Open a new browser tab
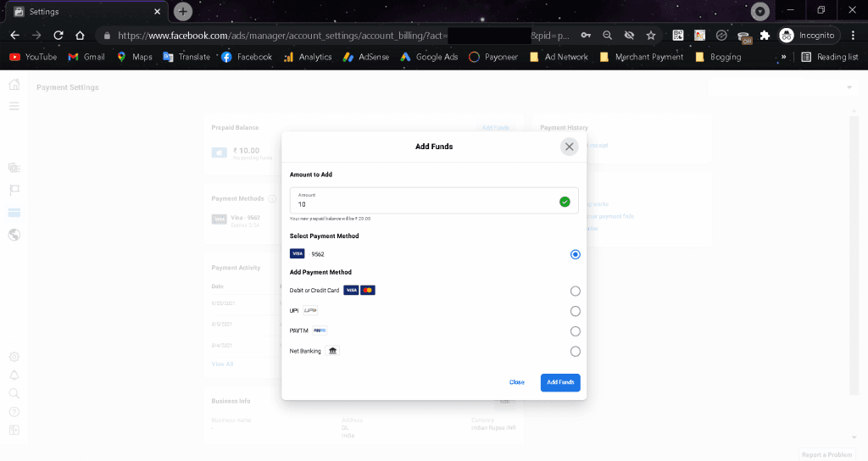Viewport: 868px width, 461px height. tap(183, 11)
